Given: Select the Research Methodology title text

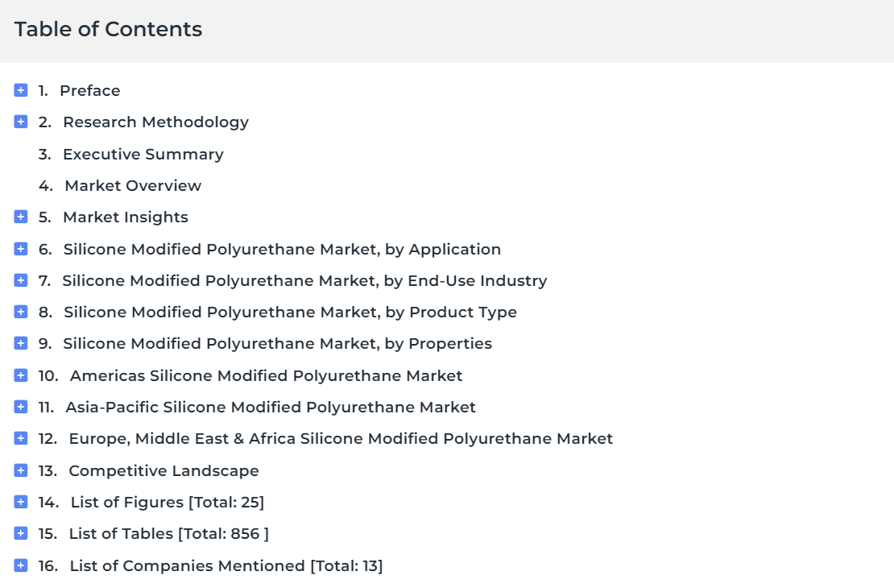Looking at the screenshot, I should 155,122.
